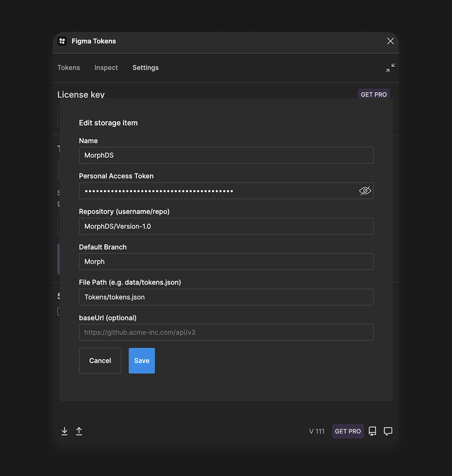
Task: Select the baseUrl optional input field
Action: pos(226,332)
